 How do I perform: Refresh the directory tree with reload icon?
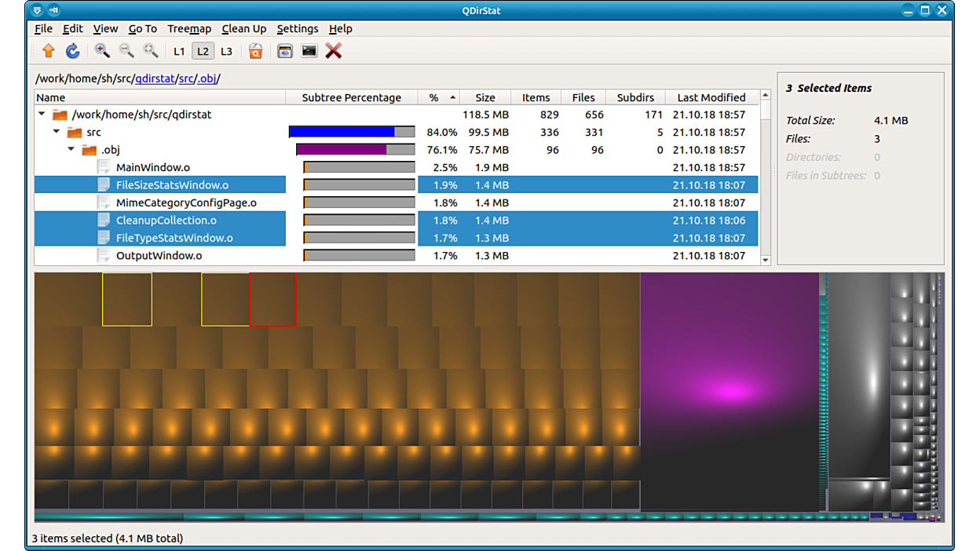72,51
